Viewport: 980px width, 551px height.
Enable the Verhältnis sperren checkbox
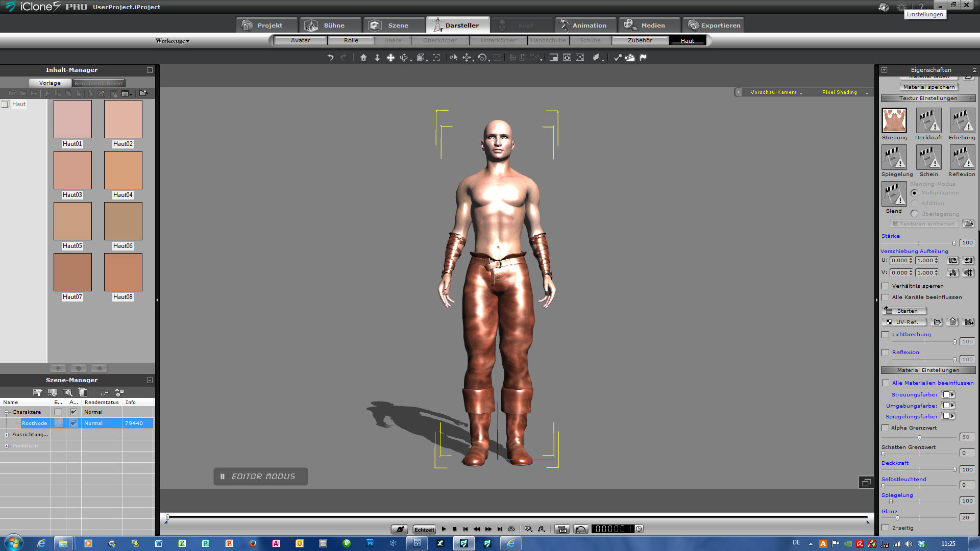pos(886,286)
